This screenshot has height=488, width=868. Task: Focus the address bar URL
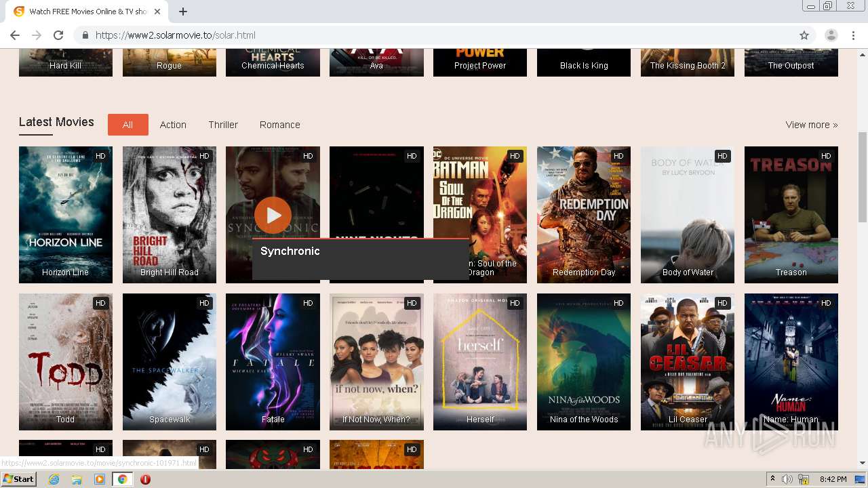tap(175, 35)
